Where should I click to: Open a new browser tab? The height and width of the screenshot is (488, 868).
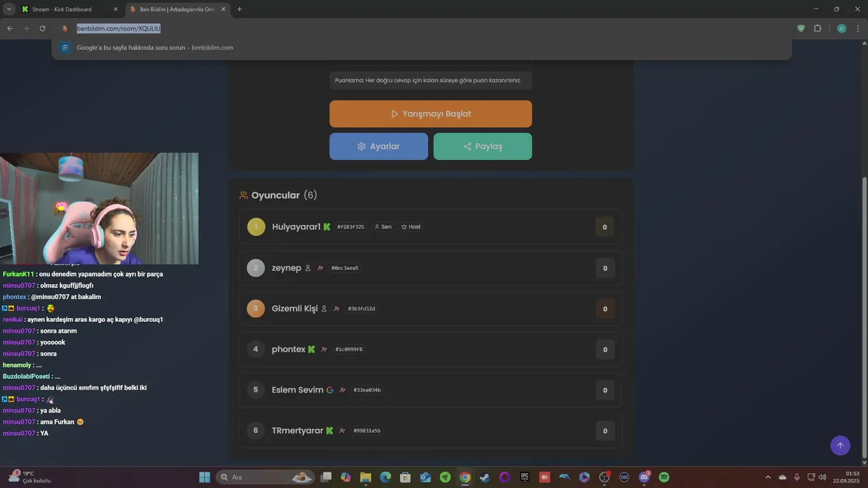tap(239, 9)
